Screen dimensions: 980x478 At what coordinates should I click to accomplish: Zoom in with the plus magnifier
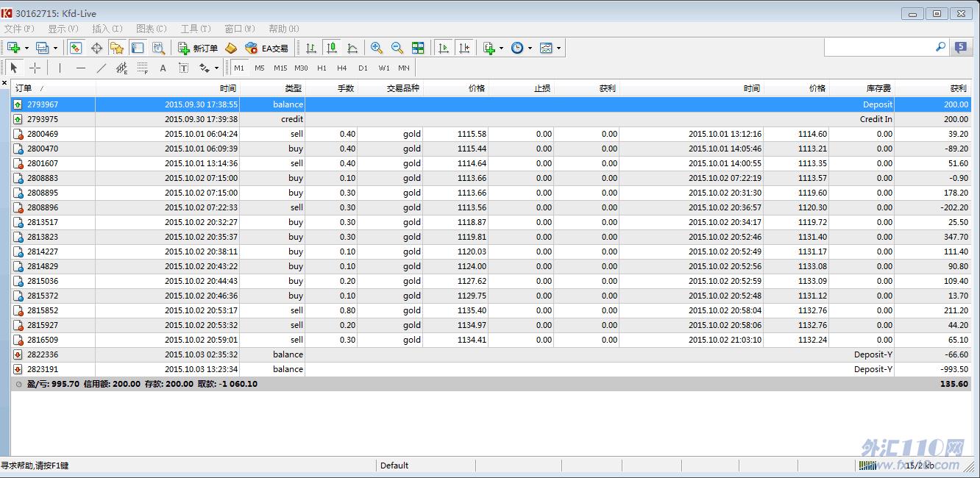point(377,48)
